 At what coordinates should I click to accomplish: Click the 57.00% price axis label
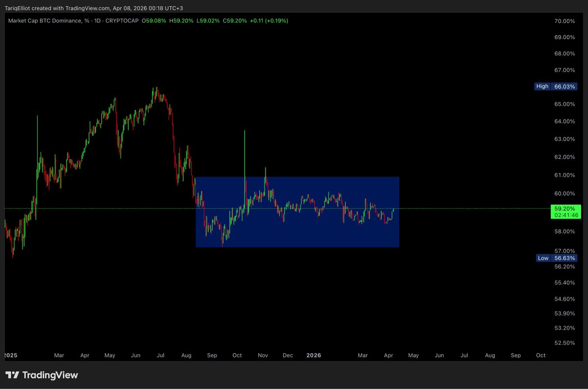coord(564,250)
